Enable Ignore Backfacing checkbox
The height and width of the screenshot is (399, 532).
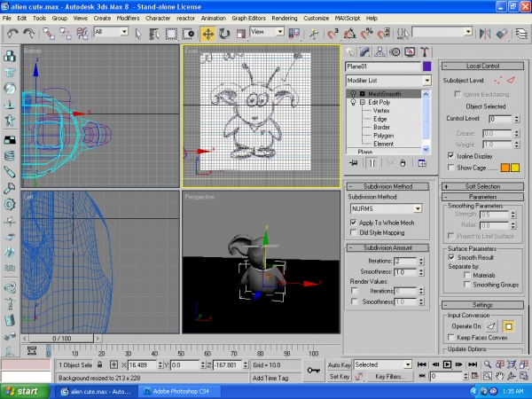(458, 94)
